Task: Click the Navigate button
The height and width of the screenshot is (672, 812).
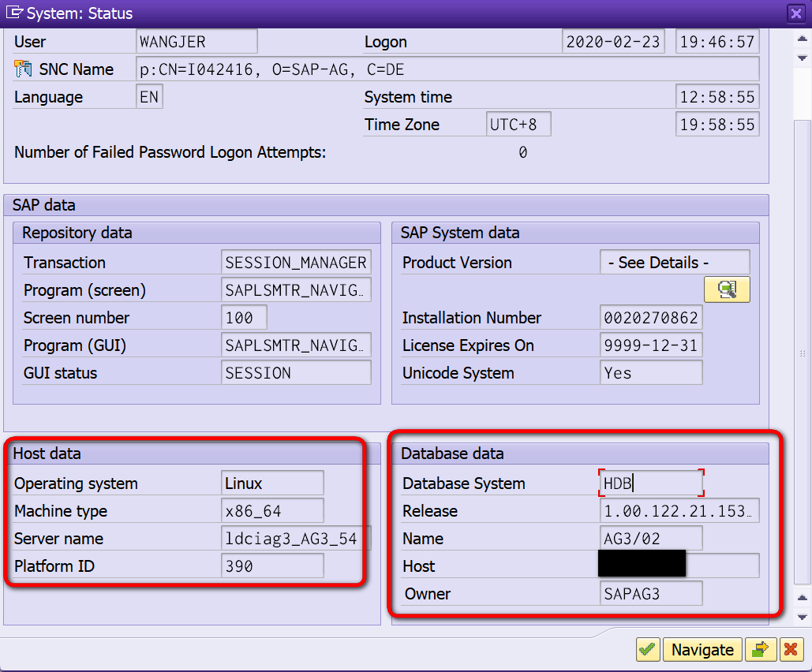Action: (702, 649)
